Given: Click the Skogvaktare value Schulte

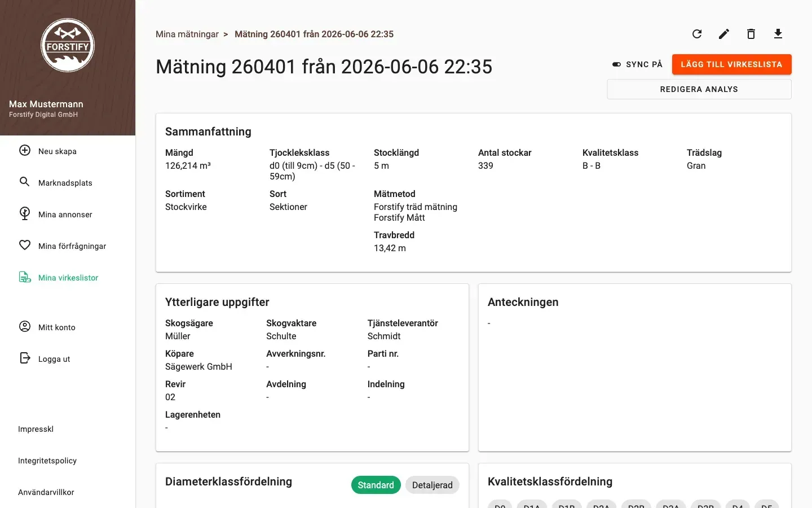Looking at the screenshot, I should click(281, 336).
